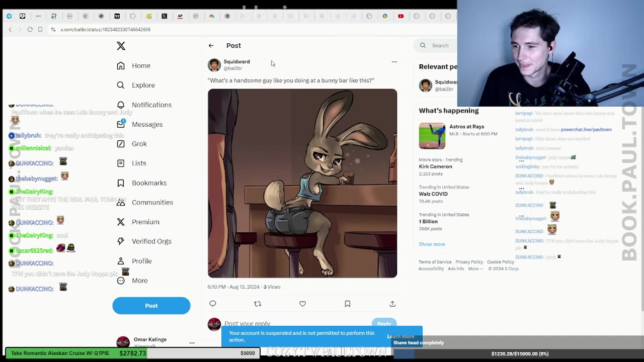This screenshot has height=362, width=644.
Task: Click the blue Post button
Action: click(x=151, y=306)
